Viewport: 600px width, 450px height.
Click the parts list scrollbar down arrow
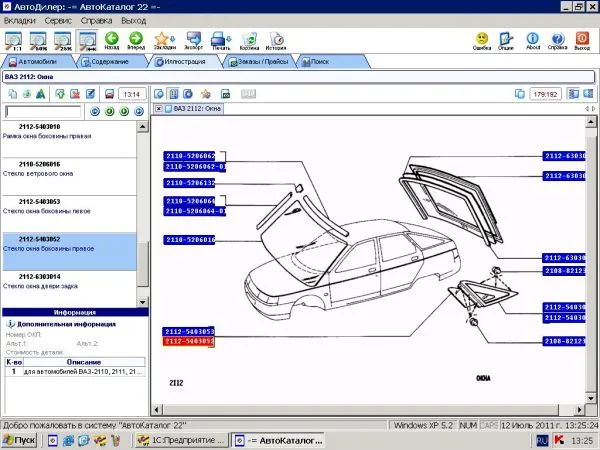pyautogui.click(x=143, y=302)
